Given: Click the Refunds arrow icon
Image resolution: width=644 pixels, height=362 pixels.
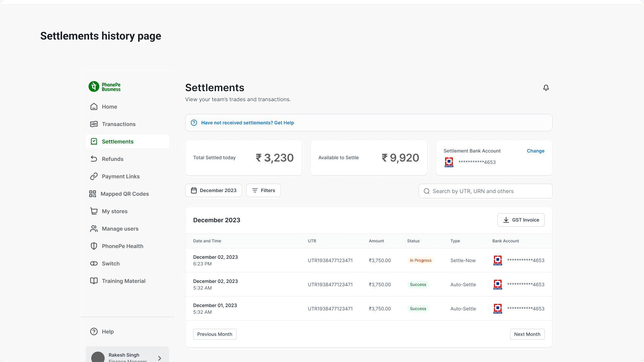Looking at the screenshot, I should [x=94, y=159].
